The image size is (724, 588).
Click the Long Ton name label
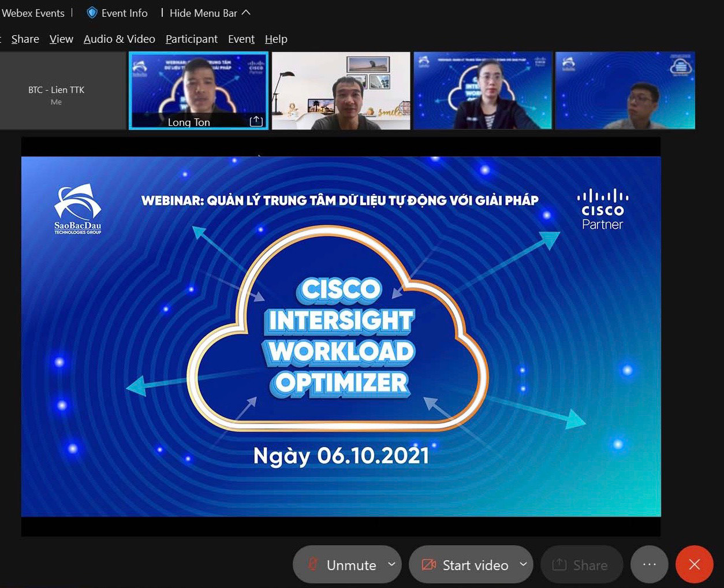coord(189,122)
